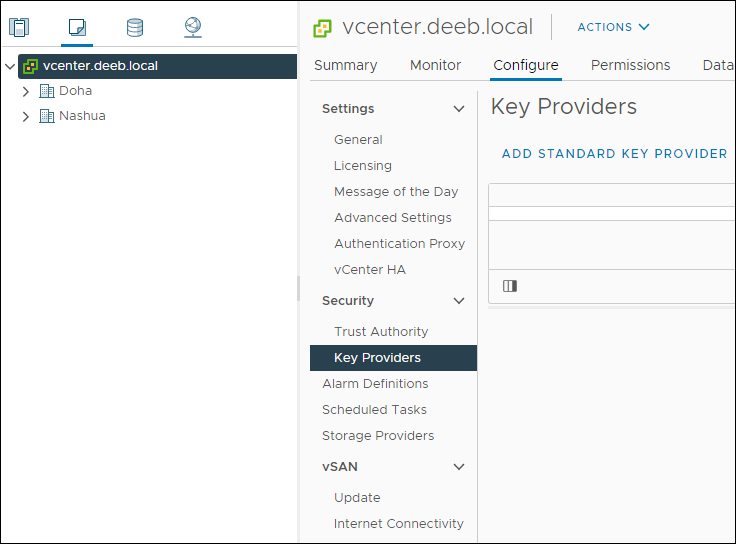The width and height of the screenshot is (736, 544).
Task: Collapse the Security section
Action: (x=459, y=301)
